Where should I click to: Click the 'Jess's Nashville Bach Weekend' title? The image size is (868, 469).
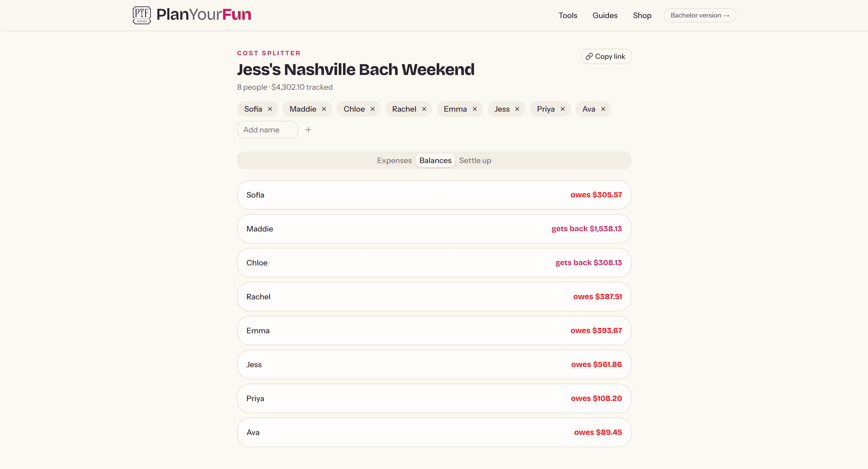pyautogui.click(x=356, y=69)
